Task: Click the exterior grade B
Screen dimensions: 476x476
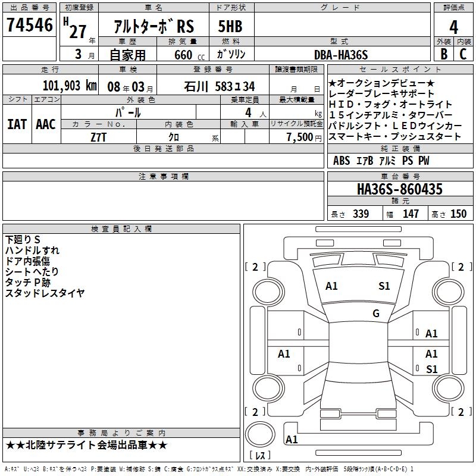Action: [443, 55]
